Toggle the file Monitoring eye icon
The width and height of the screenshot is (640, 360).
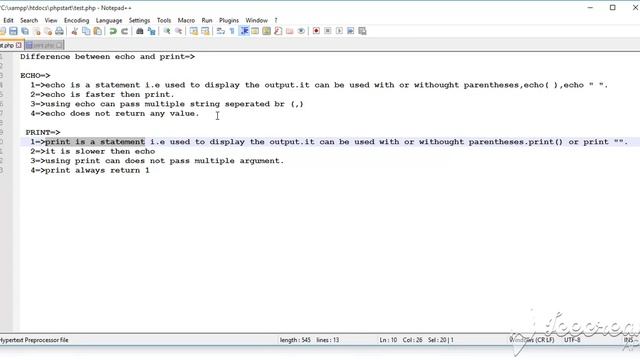(x=301, y=31)
